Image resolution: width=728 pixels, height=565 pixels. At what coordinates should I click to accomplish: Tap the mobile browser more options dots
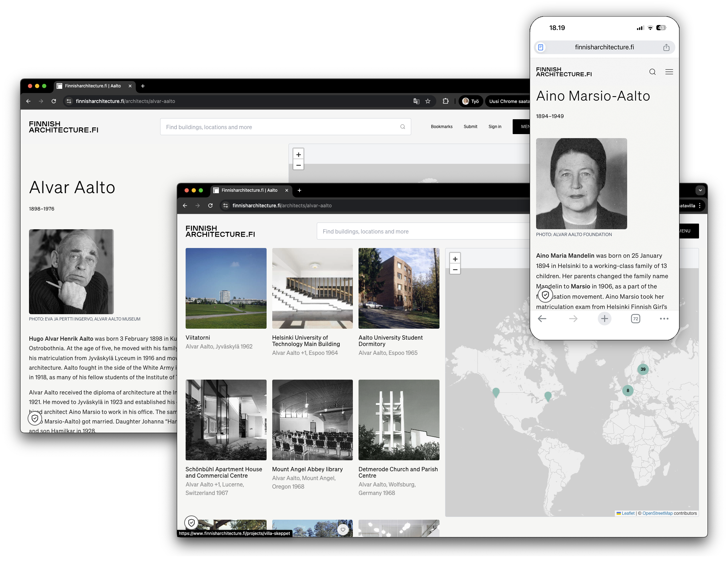click(664, 319)
